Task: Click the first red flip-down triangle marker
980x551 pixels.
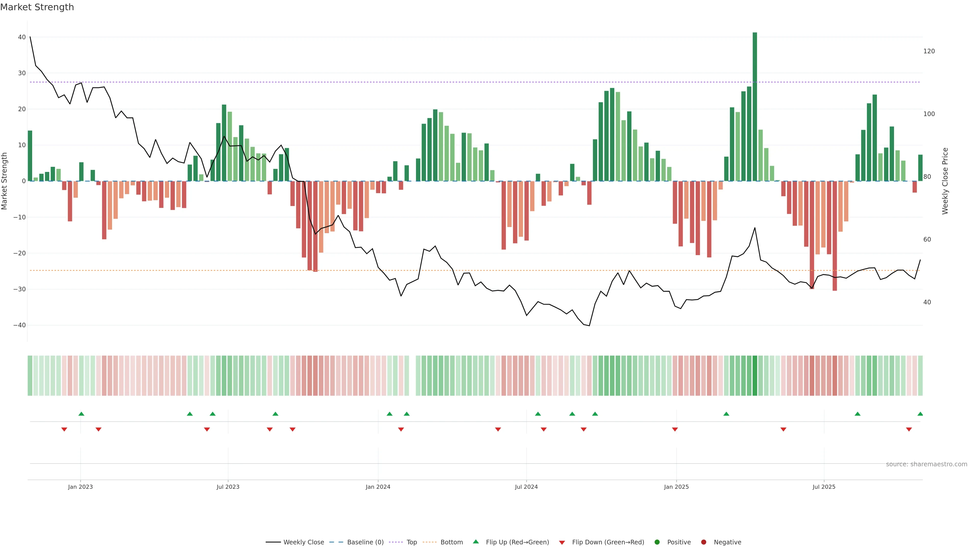Action: click(x=64, y=429)
